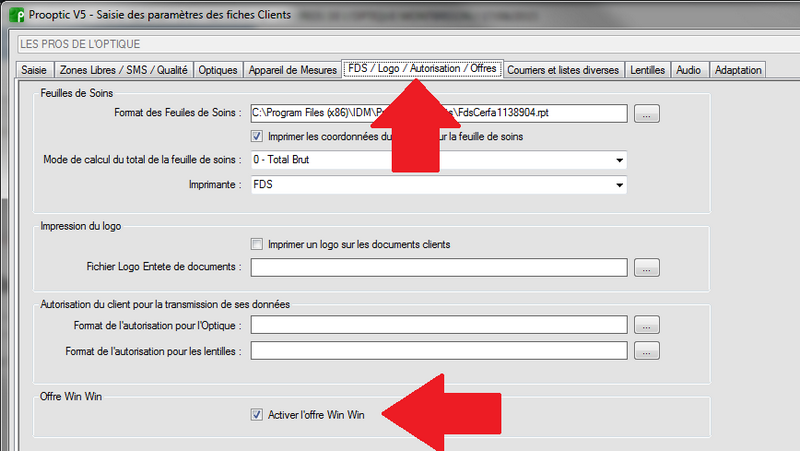This screenshot has width=800, height=451.
Task: Switch to Zones Libres / SMS / Qualité tab
Action: (x=123, y=70)
